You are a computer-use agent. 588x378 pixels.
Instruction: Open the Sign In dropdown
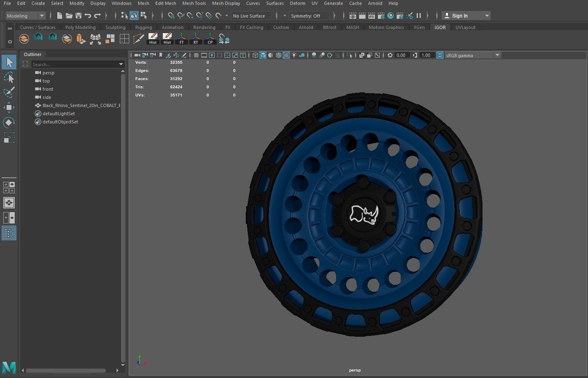pyautogui.click(x=466, y=16)
